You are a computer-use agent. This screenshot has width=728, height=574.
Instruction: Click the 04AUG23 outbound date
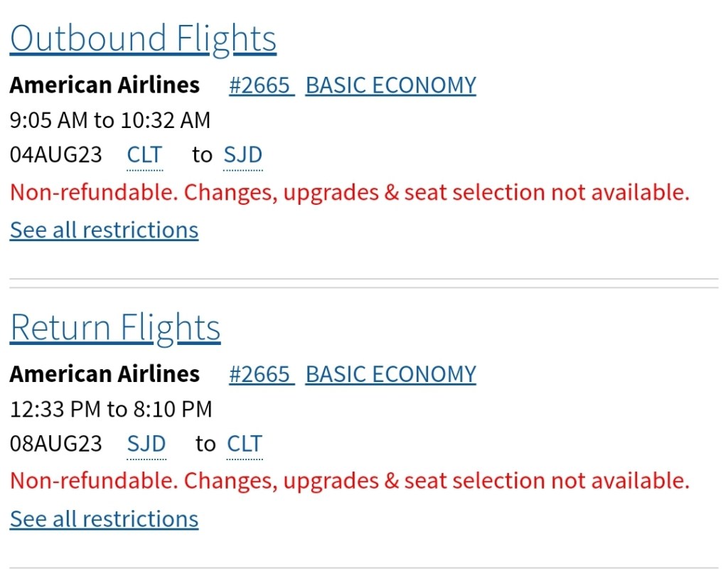point(56,155)
